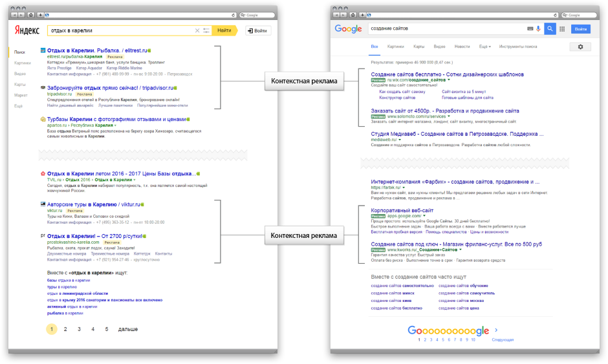Click the back arrow in the Yandex browser window

(14, 15)
